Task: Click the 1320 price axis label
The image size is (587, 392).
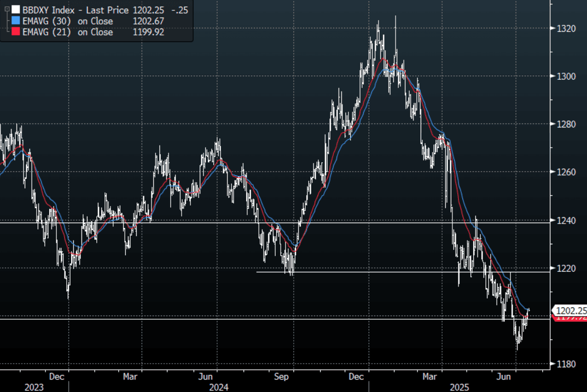Action: pos(566,28)
